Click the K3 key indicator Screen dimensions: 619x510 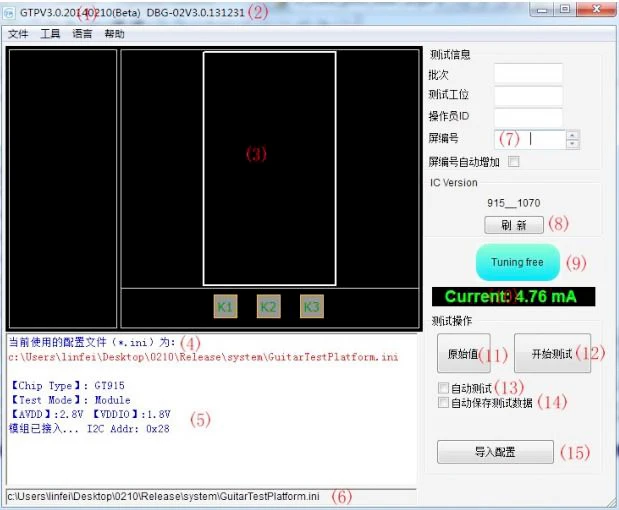[x=311, y=306]
